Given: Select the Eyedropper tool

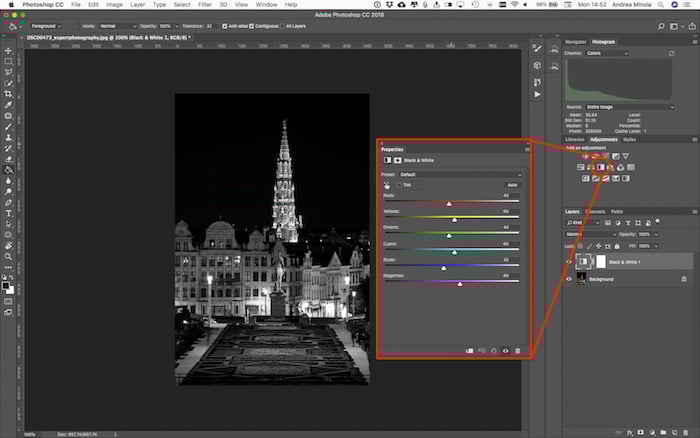Looking at the screenshot, I should click(8, 105).
